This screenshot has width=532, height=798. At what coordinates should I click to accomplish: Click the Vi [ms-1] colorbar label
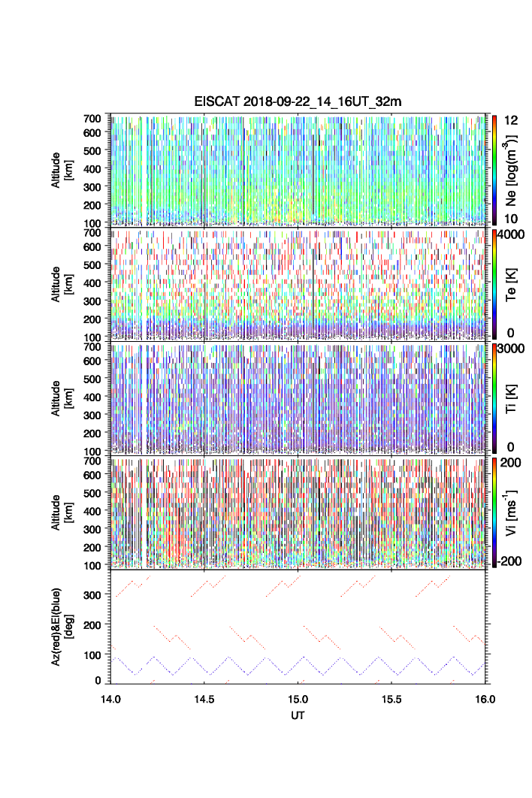pyautogui.click(x=513, y=512)
